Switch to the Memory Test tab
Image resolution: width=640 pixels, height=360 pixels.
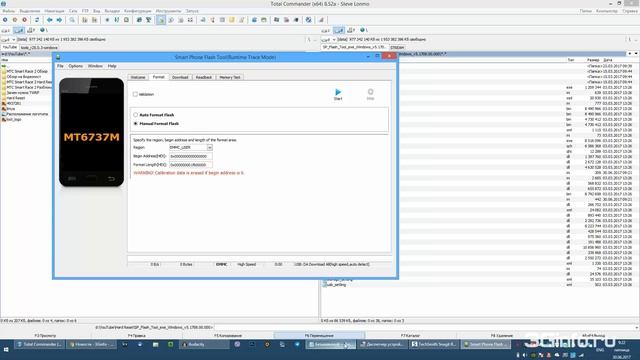coord(230,77)
